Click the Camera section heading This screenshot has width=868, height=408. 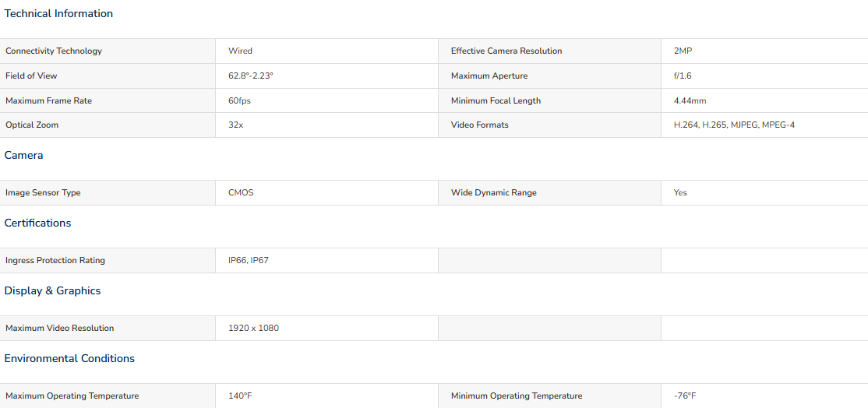24,156
